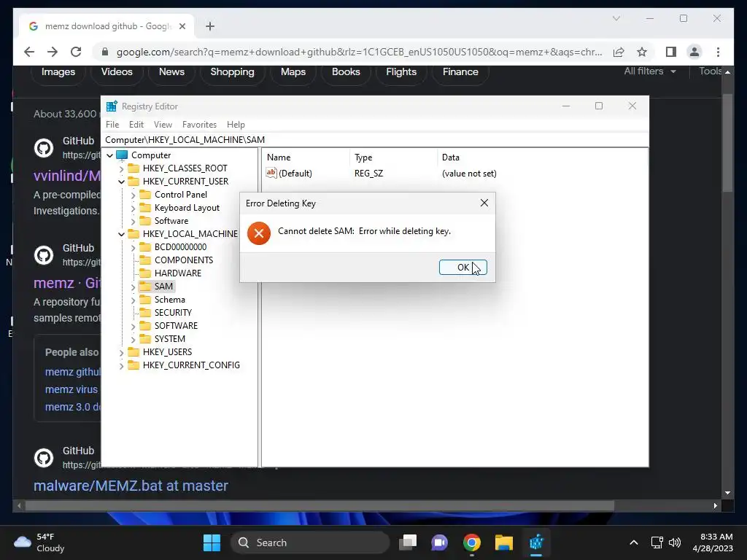Open the View menu in Registry Editor
Screen dimensions: 747x560
pyautogui.click(x=163, y=124)
